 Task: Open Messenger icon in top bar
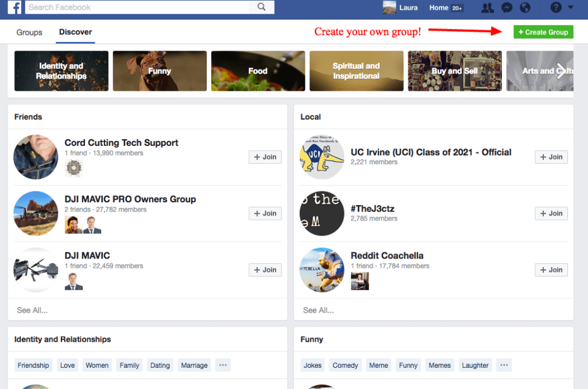click(x=506, y=7)
